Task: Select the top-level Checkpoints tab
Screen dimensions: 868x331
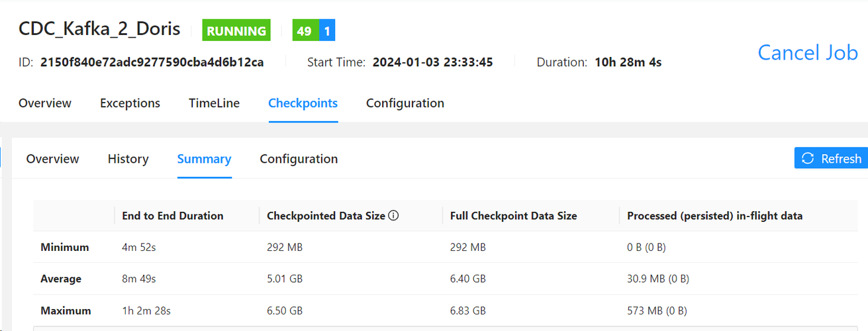Action: pyautogui.click(x=303, y=103)
